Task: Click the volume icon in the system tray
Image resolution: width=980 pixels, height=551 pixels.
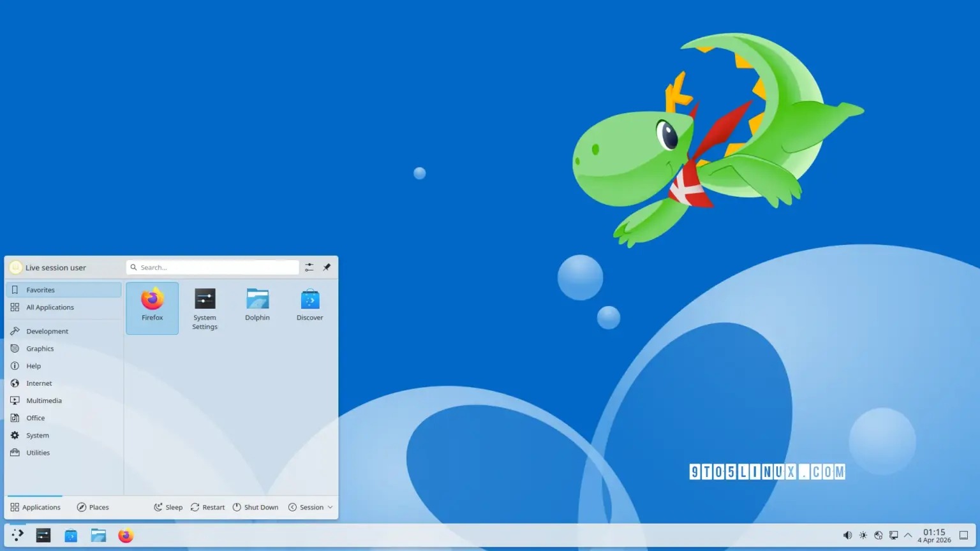Action: pyautogui.click(x=847, y=535)
